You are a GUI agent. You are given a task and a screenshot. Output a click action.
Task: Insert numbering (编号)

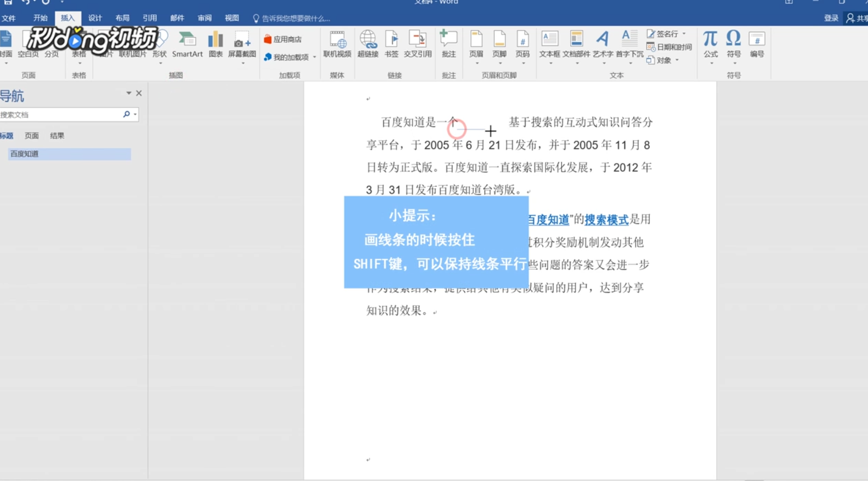(757, 45)
